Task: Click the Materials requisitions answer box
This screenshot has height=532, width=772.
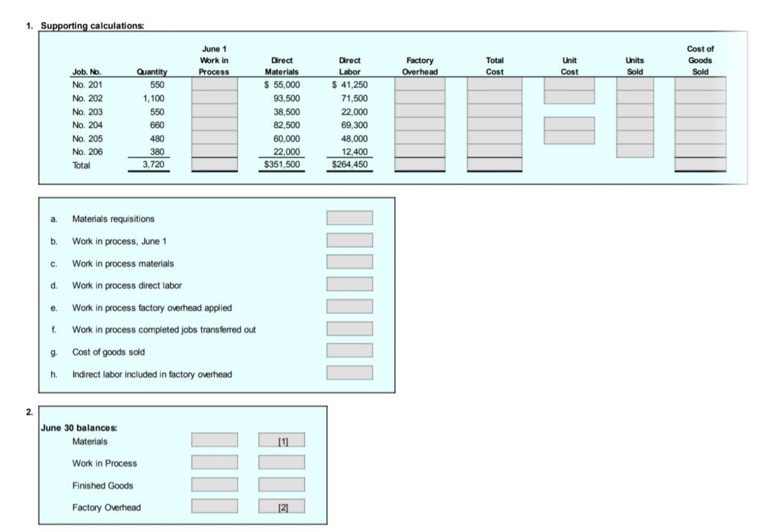Action: [x=349, y=218]
